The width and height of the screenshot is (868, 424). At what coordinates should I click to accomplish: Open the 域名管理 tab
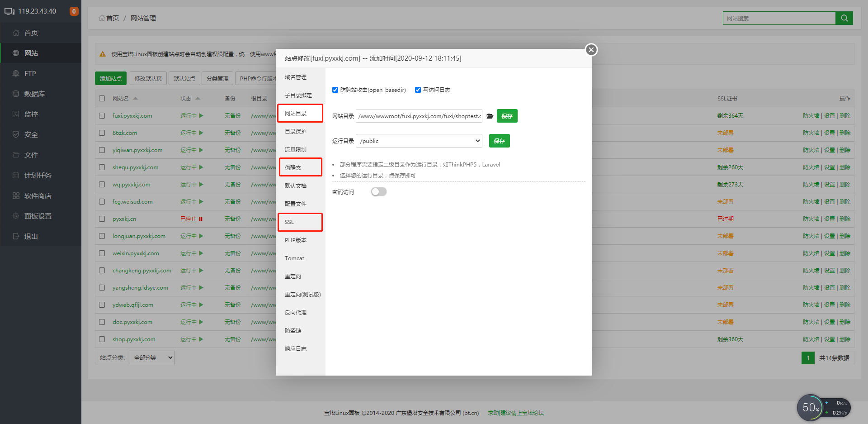(300, 77)
